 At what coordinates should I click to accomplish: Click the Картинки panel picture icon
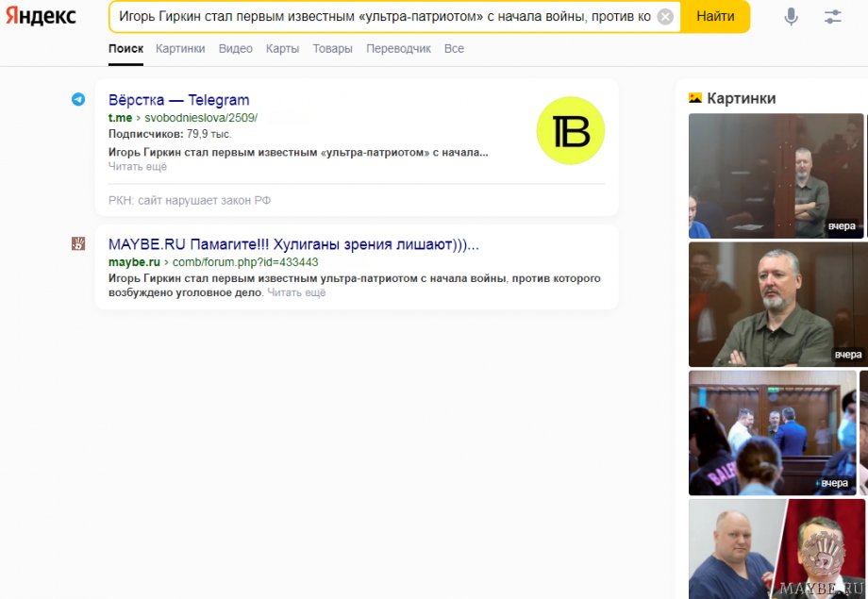695,98
